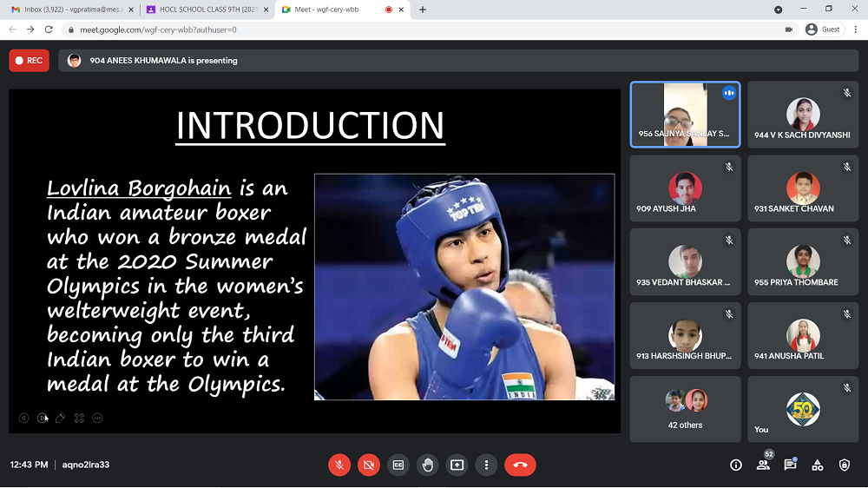Raise hand in the meeting
Screen dimensions: 868x488
[428, 465]
